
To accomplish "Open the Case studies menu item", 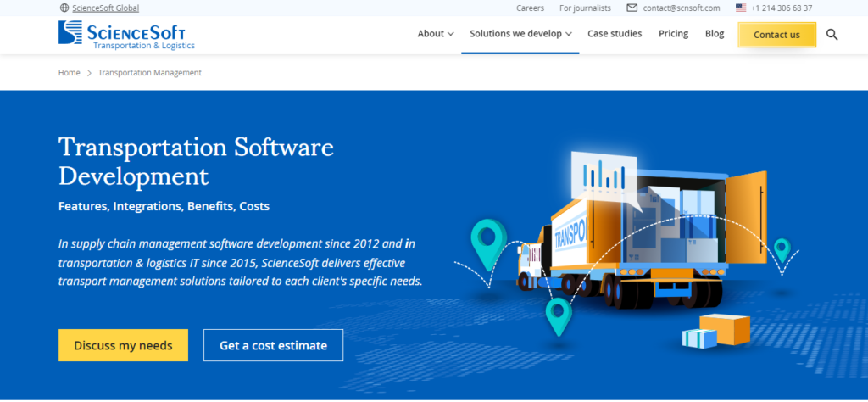I will (615, 34).
